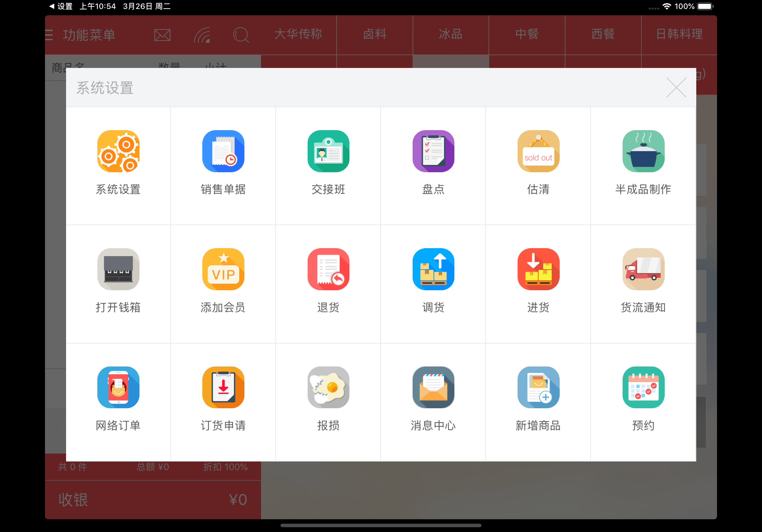Select the 交接班 shift handover icon

[x=328, y=151]
